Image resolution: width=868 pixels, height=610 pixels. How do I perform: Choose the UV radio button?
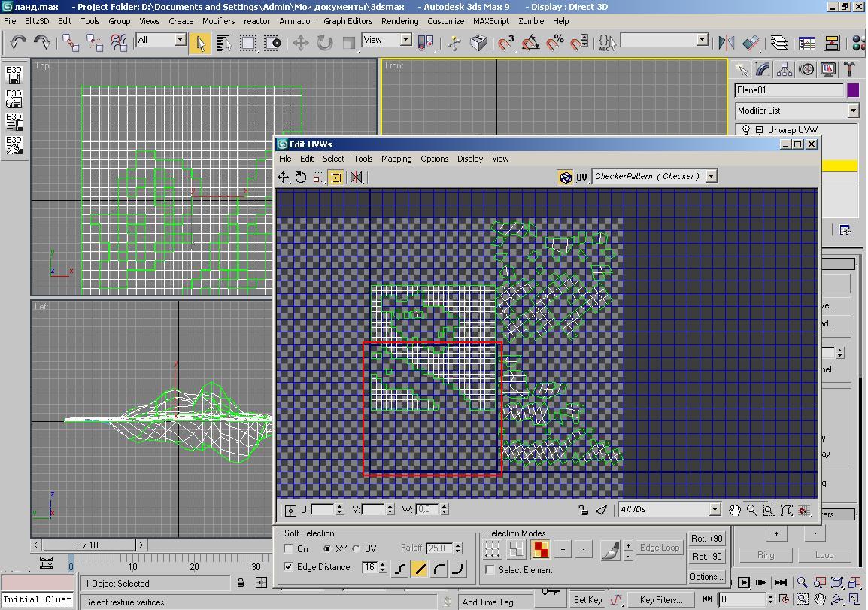pyautogui.click(x=357, y=549)
